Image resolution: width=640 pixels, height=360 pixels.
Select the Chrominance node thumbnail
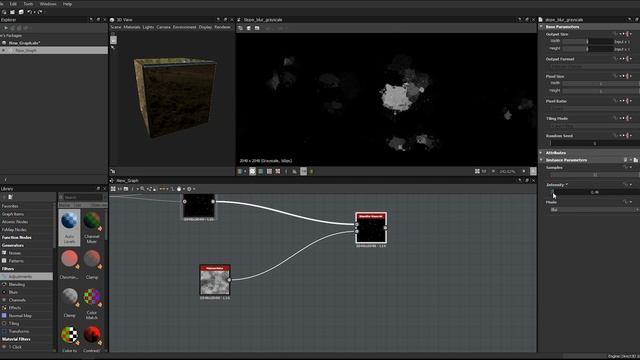[69, 259]
